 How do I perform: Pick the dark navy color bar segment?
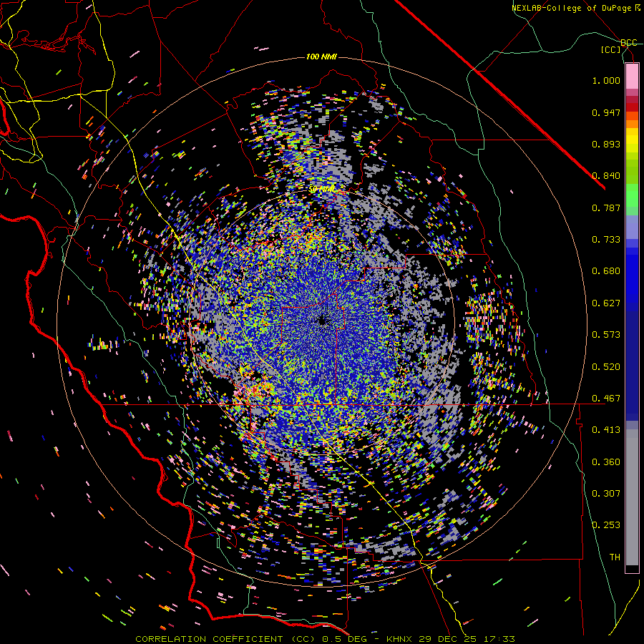pos(632,361)
